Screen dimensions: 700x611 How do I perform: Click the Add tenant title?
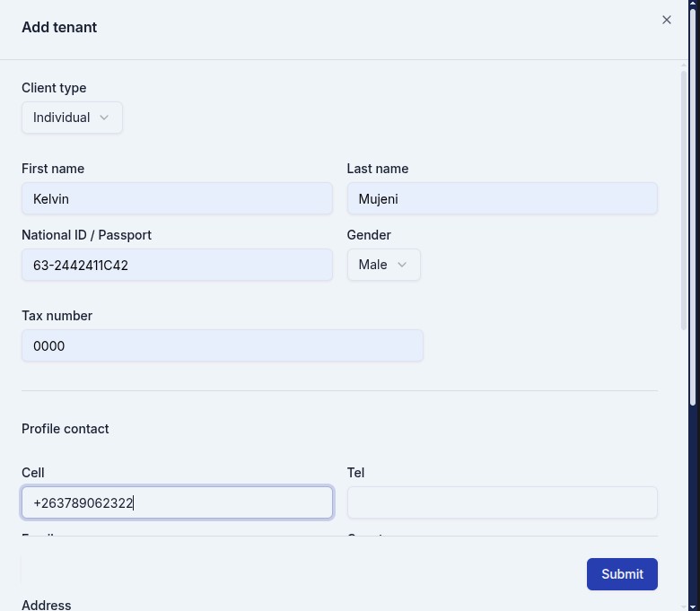pos(59,27)
